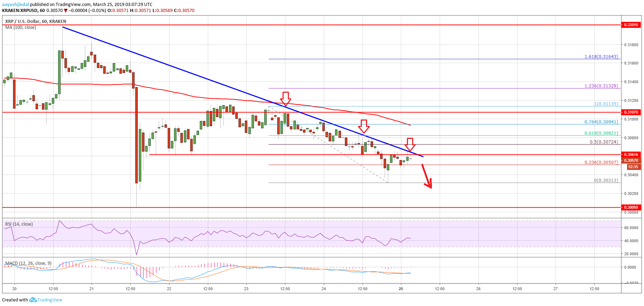Click the Fibonacci 0.618(0.30821) label

[601, 133]
